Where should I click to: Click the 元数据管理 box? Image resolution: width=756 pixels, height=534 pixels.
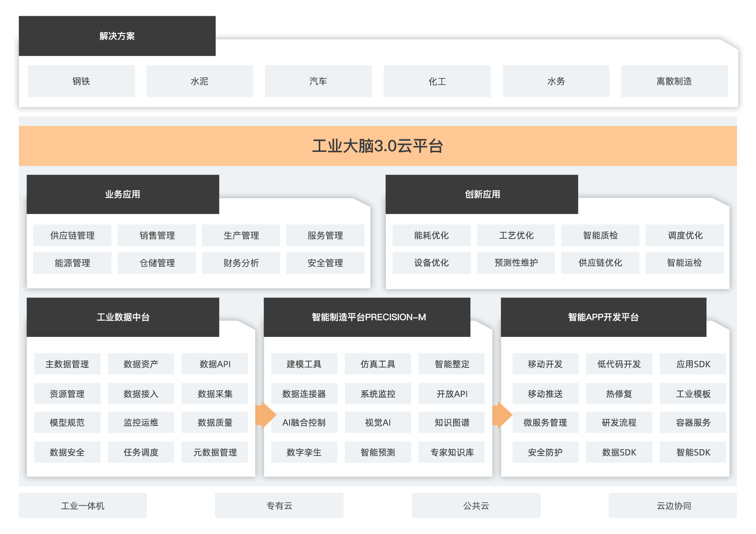(215, 452)
